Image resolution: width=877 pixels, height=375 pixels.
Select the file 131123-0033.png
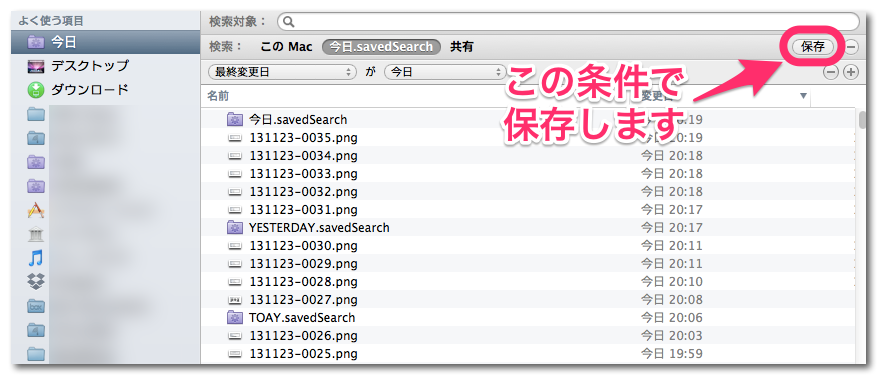pos(303,174)
